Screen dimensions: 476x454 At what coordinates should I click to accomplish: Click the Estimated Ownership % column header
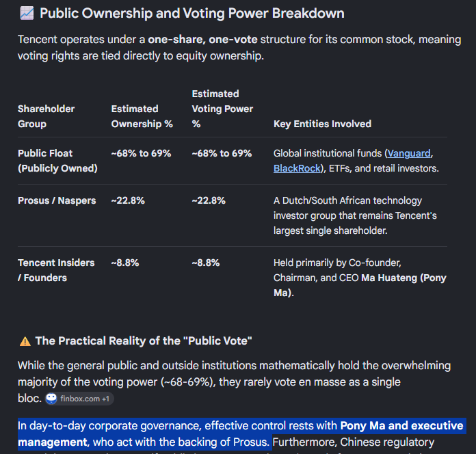[142, 116]
